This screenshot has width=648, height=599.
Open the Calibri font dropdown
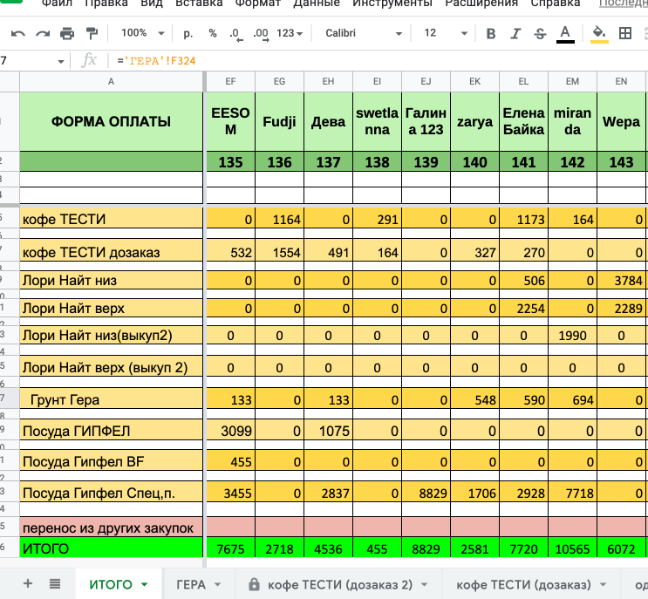(x=362, y=33)
